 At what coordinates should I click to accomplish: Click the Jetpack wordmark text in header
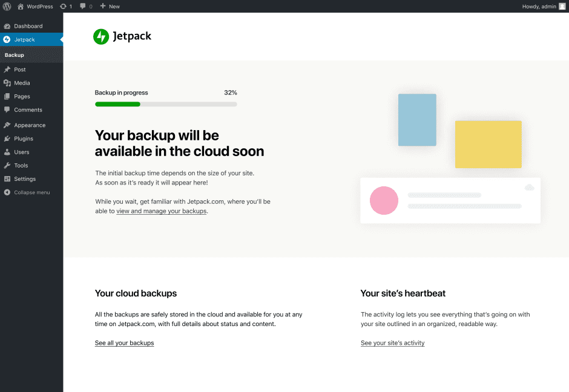[x=132, y=36]
